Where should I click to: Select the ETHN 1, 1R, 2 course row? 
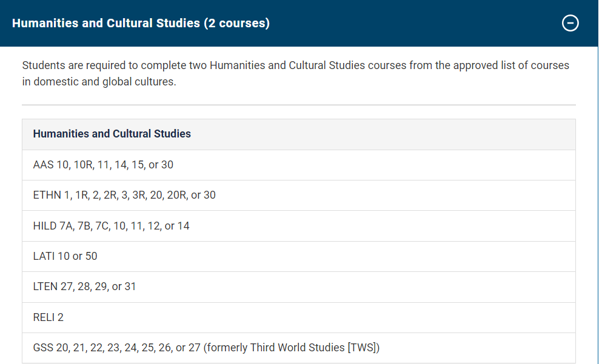tap(124, 195)
